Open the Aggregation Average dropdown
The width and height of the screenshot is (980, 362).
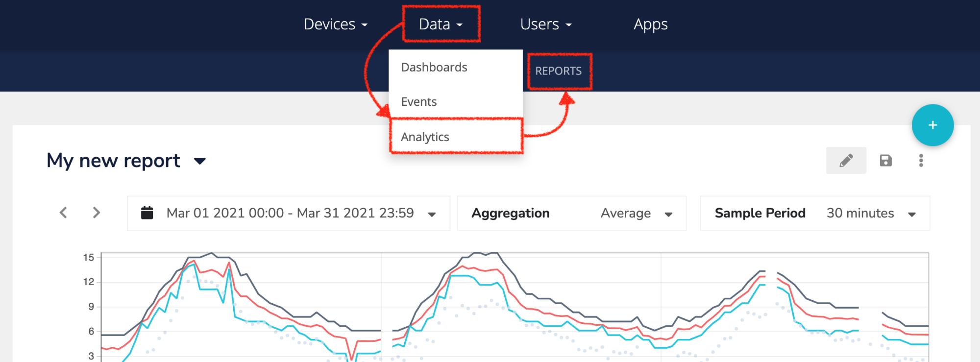(572, 213)
